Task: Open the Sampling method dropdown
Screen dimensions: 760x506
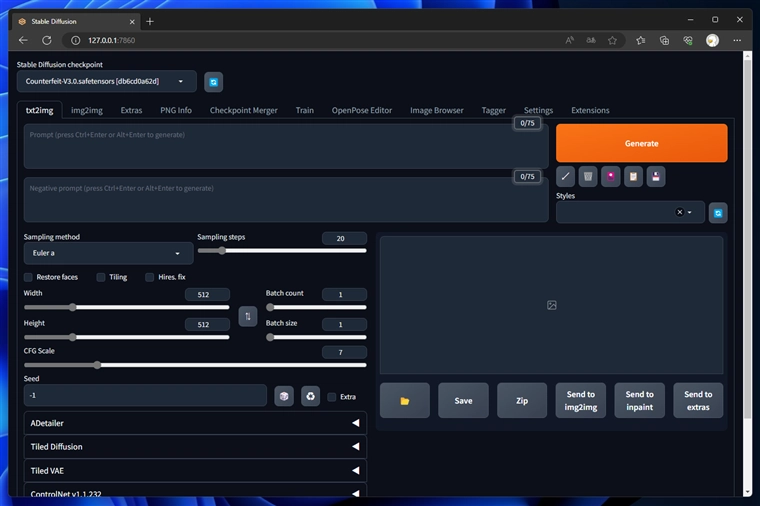Action: (x=109, y=253)
